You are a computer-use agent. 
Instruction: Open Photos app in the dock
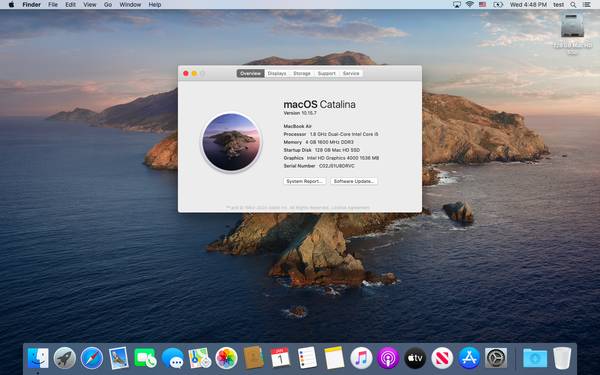227,358
